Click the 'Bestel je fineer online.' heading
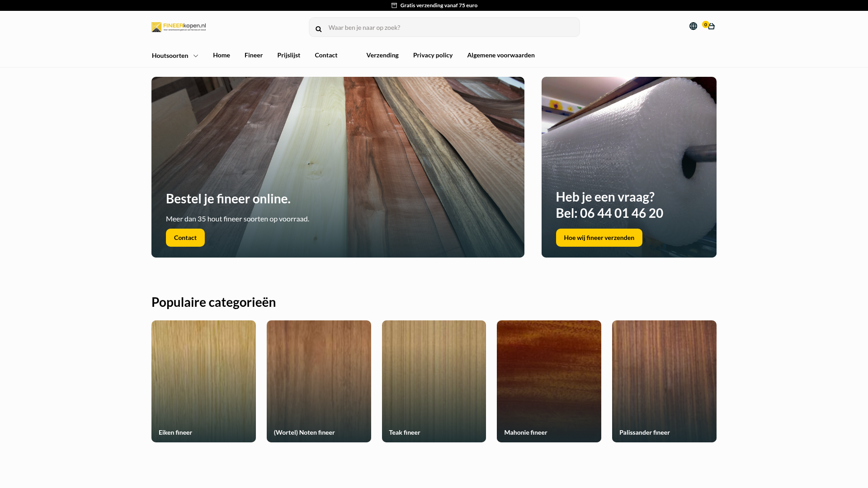The height and width of the screenshot is (488, 868). 228,199
